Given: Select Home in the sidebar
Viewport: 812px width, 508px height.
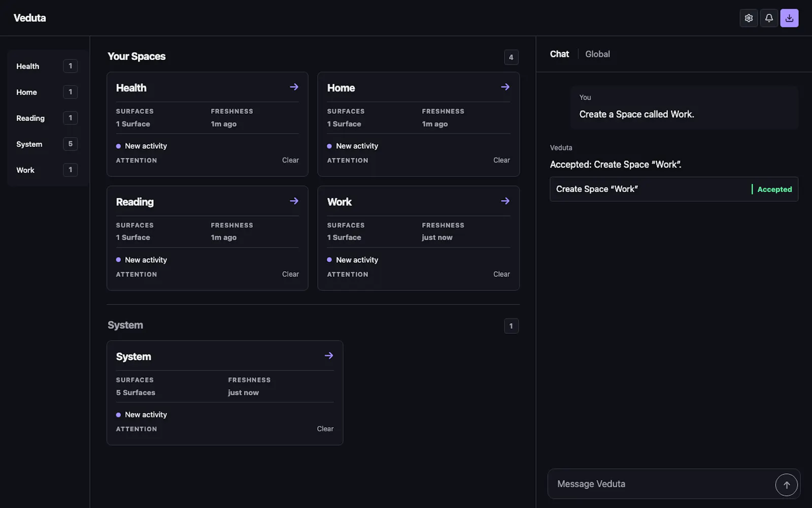Looking at the screenshot, I should click(x=47, y=92).
